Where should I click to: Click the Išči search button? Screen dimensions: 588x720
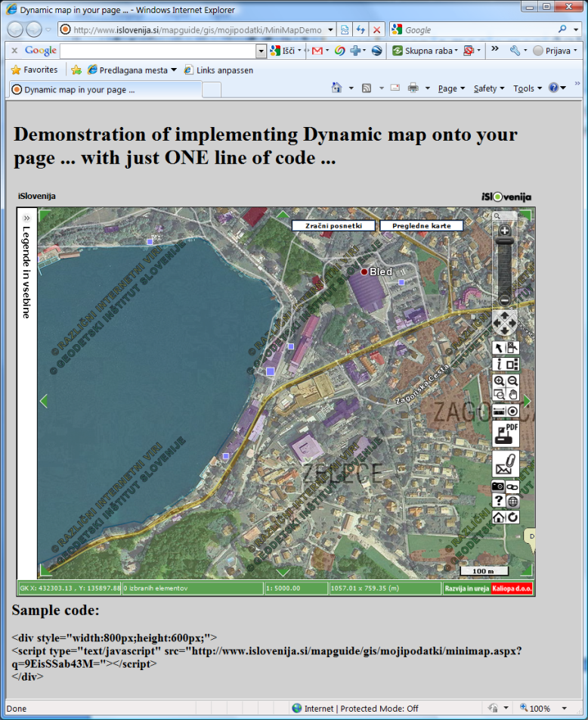[285, 51]
